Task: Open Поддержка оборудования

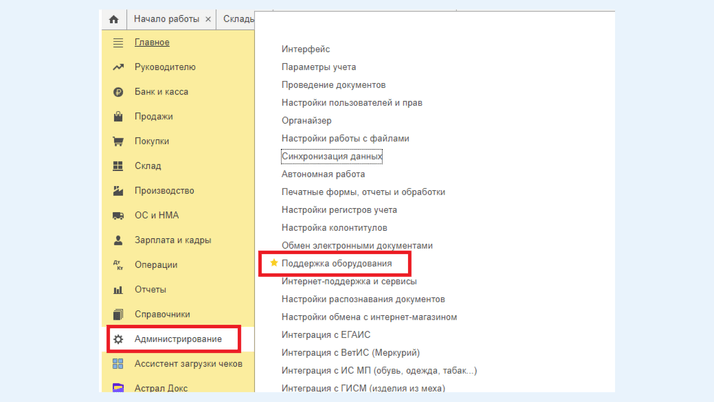Action: click(x=337, y=264)
